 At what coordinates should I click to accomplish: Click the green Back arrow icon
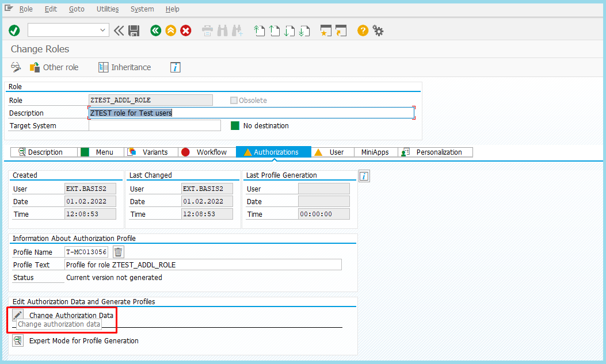[x=155, y=30]
